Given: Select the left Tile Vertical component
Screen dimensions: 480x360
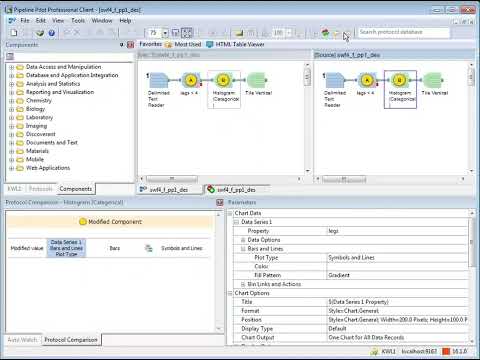Looking at the screenshot, I should coord(257,84).
